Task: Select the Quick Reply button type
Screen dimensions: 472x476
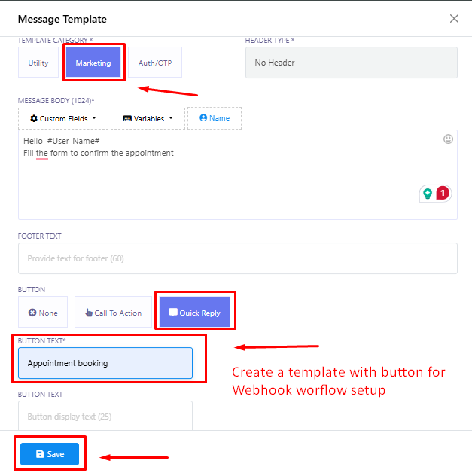Action: click(195, 313)
